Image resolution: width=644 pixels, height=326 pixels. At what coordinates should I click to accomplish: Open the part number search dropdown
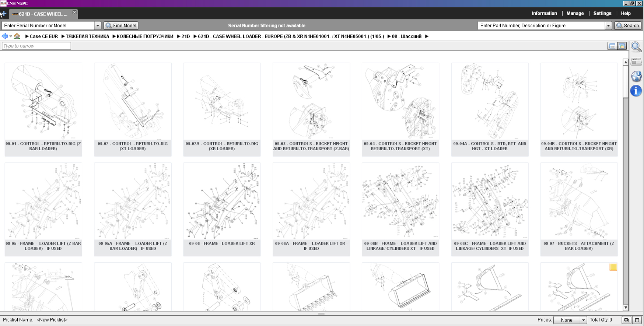[608, 25]
